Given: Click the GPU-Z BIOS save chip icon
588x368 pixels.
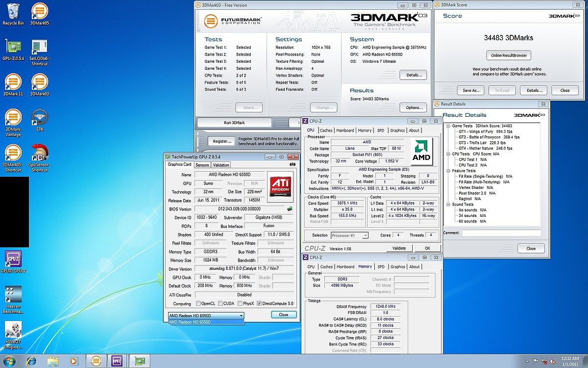Looking at the screenshot, I should [290, 209].
